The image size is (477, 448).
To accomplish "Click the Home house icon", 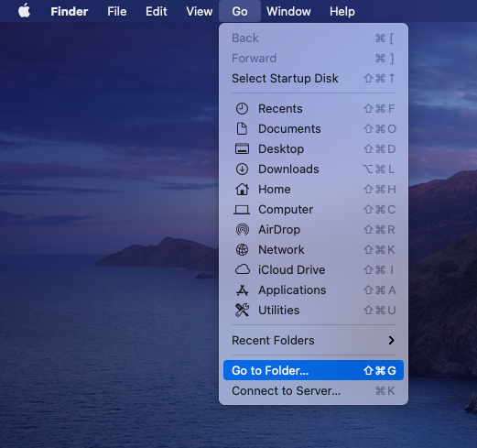I will 242,190.
